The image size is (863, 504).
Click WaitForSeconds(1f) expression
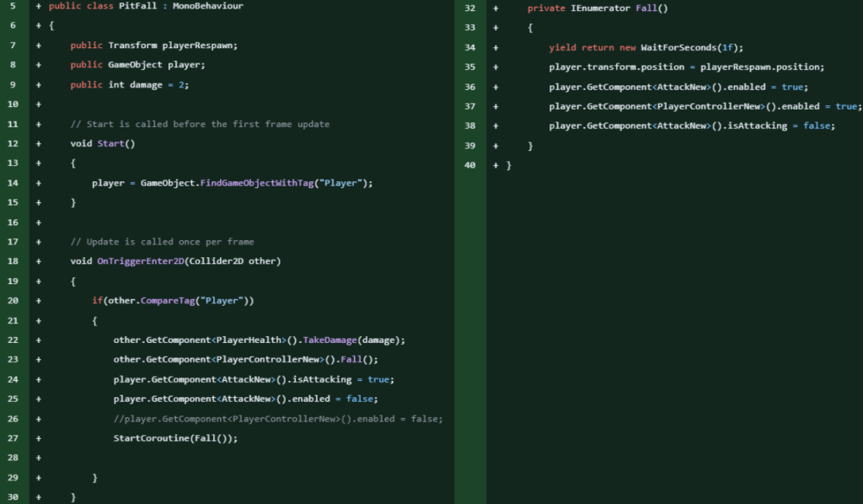point(689,48)
